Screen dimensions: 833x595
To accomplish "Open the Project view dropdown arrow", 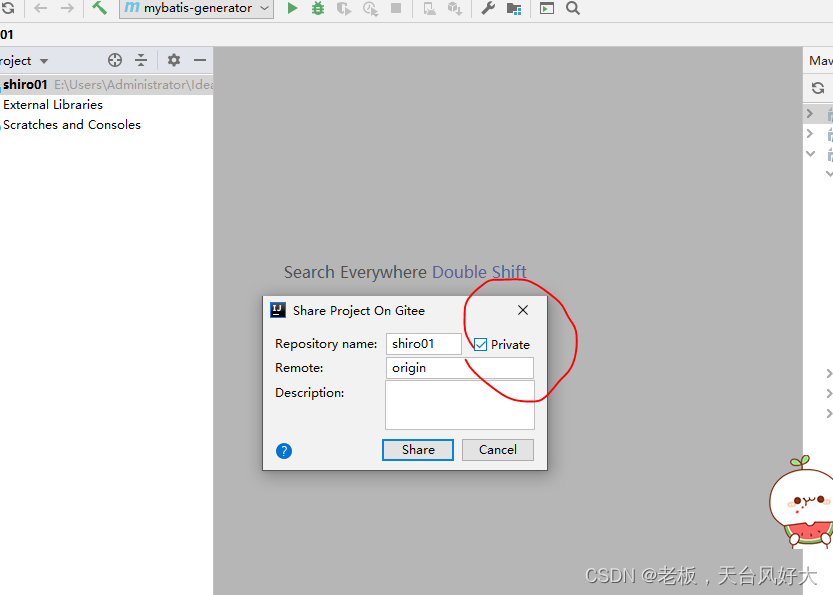I will [44, 61].
